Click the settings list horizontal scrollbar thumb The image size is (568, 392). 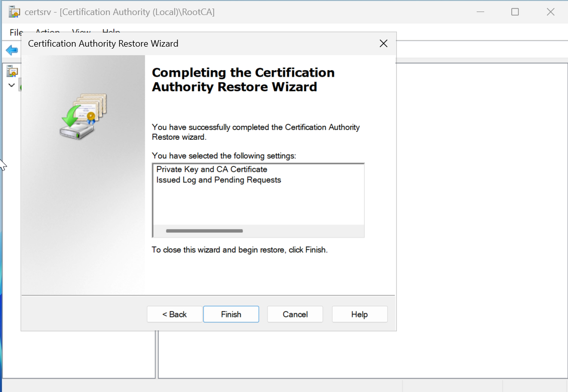point(204,231)
